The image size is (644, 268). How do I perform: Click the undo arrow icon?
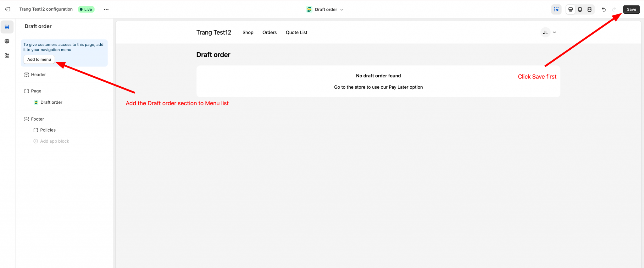pos(604,9)
